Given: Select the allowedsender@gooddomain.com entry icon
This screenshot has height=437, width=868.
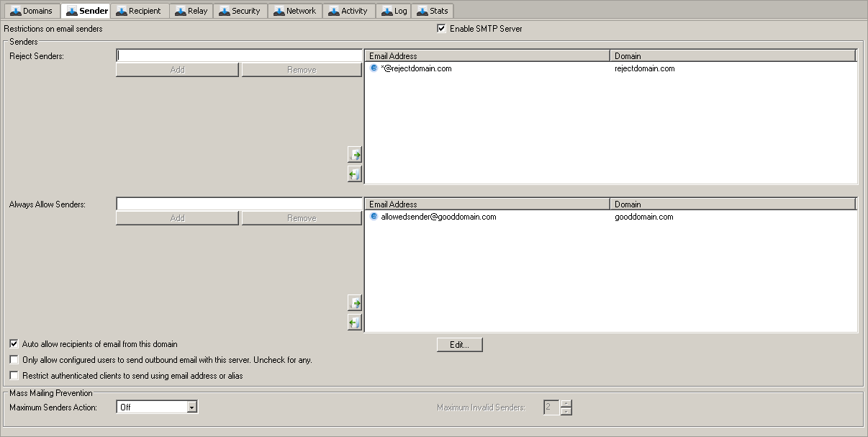Looking at the screenshot, I should click(374, 217).
